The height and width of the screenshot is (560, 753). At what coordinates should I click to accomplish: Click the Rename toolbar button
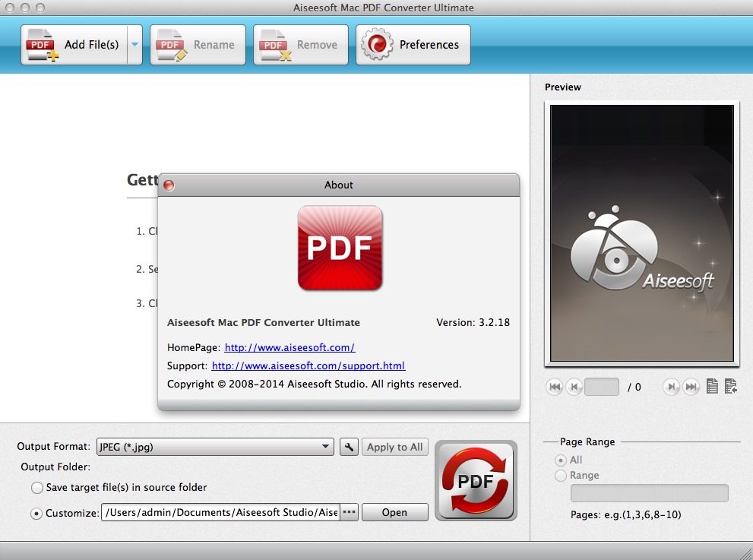point(198,45)
